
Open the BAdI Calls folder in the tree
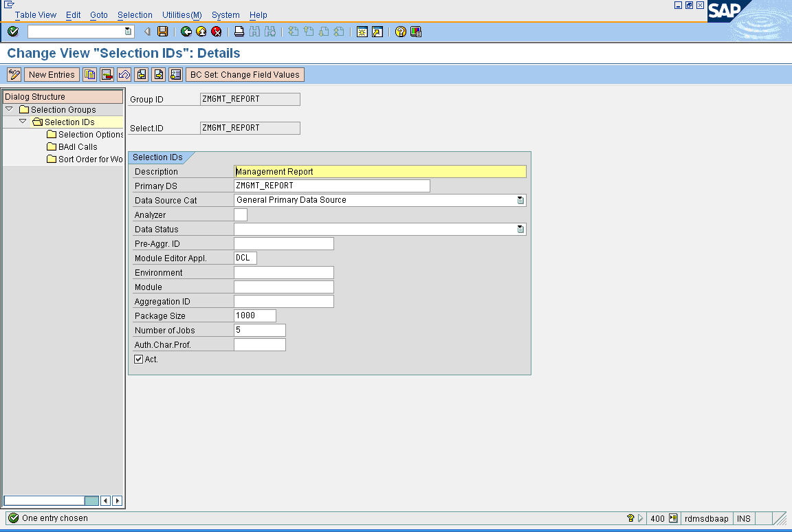[78, 146]
